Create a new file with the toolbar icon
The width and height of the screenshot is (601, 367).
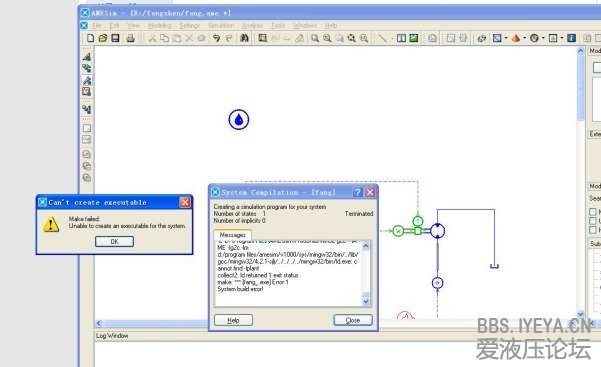tap(90, 38)
